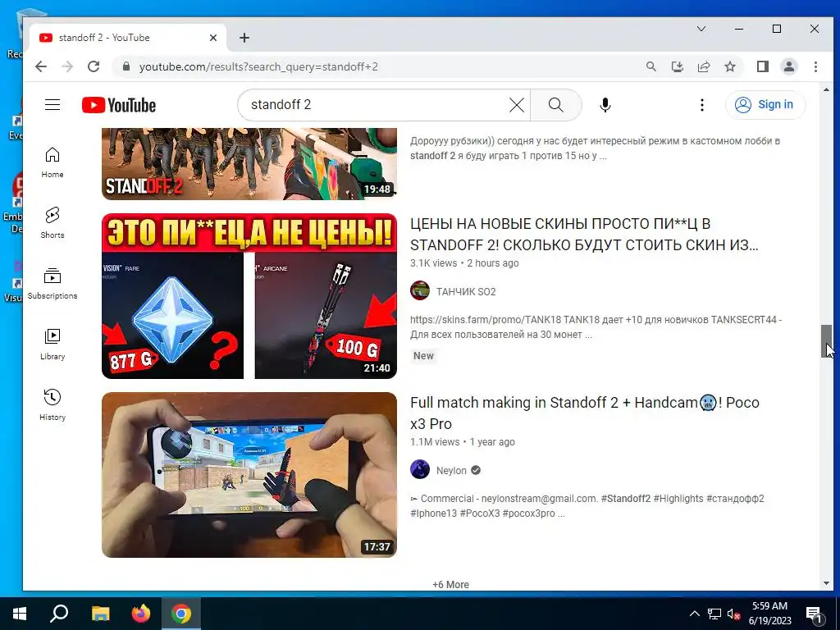The image size is (840, 630).
Task: Open Full match making in Standoff 2 title
Action: (x=584, y=413)
